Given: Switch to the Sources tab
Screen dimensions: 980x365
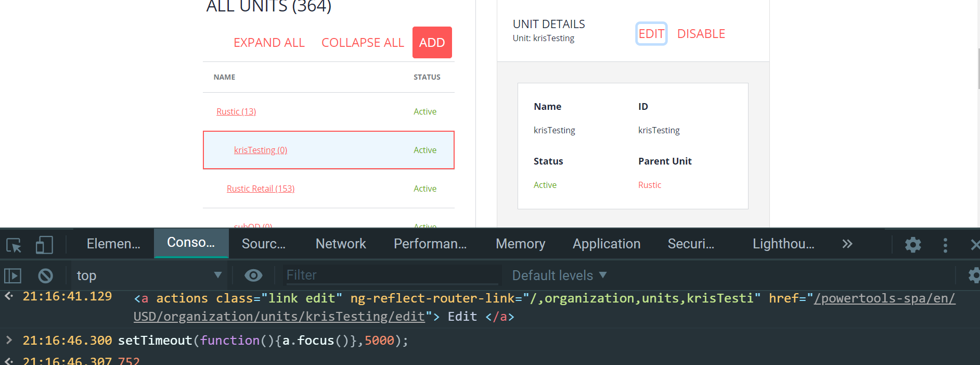Looking at the screenshot, I should tap(264, 244).
